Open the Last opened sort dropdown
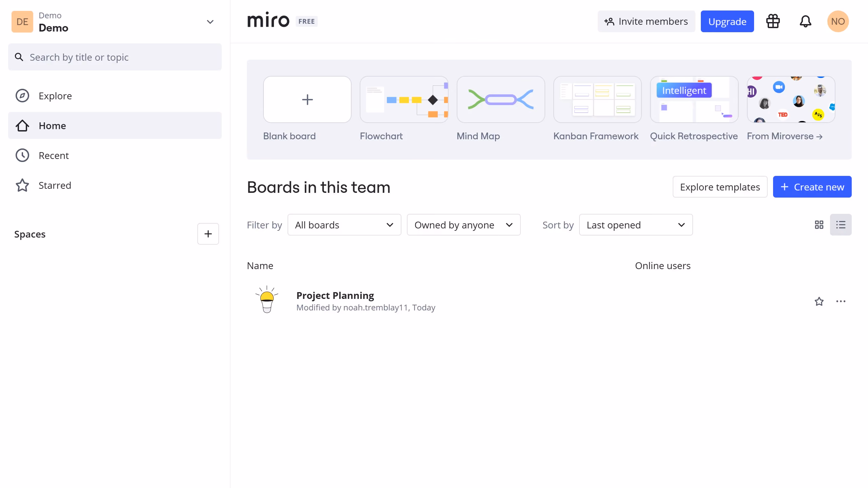 [636, 225]
